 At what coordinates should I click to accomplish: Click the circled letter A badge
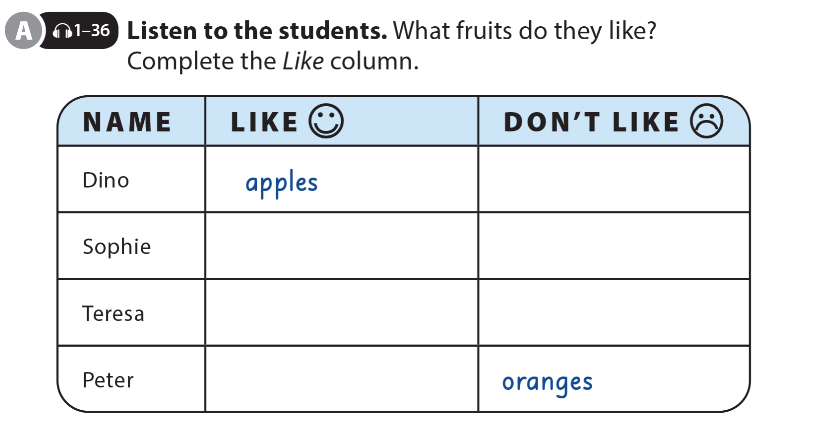click(x=21, y=32)
